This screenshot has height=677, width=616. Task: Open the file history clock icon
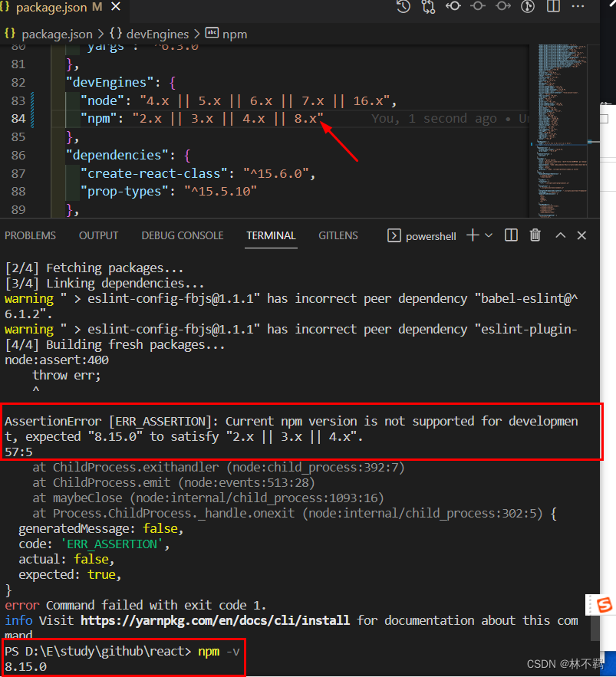coord(403,6)
